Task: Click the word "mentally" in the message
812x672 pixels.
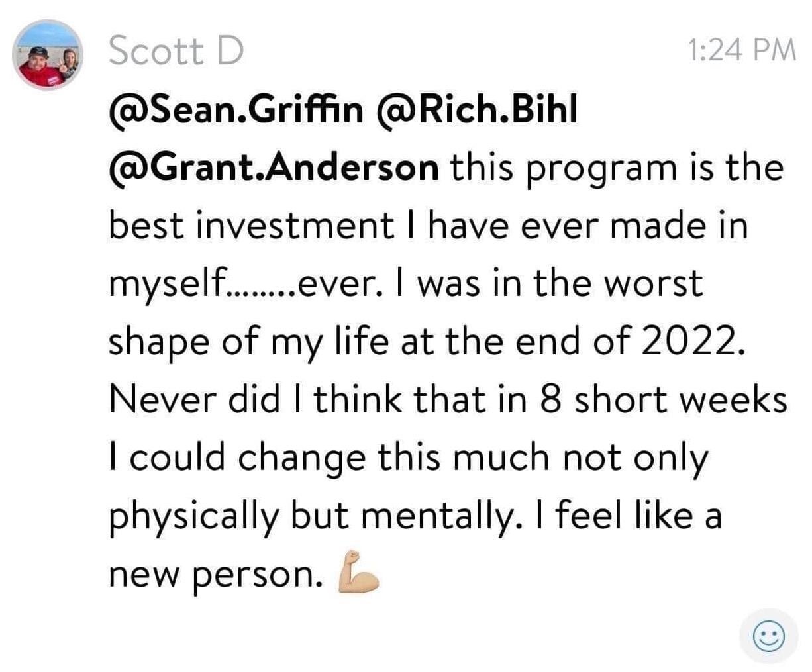Action: pos(437,516)
